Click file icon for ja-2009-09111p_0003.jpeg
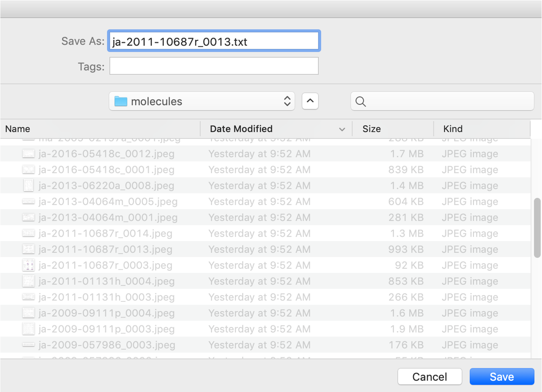The height and width of the screenshot is (392, 542). coord(28,329)
